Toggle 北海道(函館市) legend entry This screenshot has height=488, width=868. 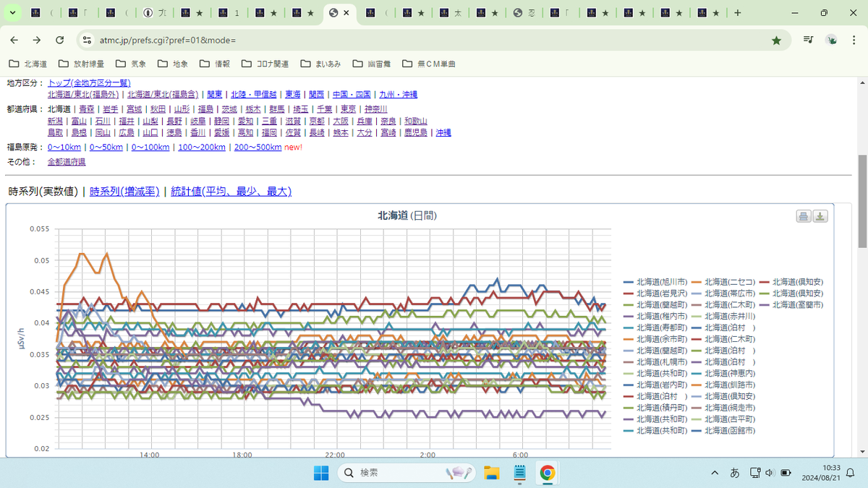[x=725, y=430]
